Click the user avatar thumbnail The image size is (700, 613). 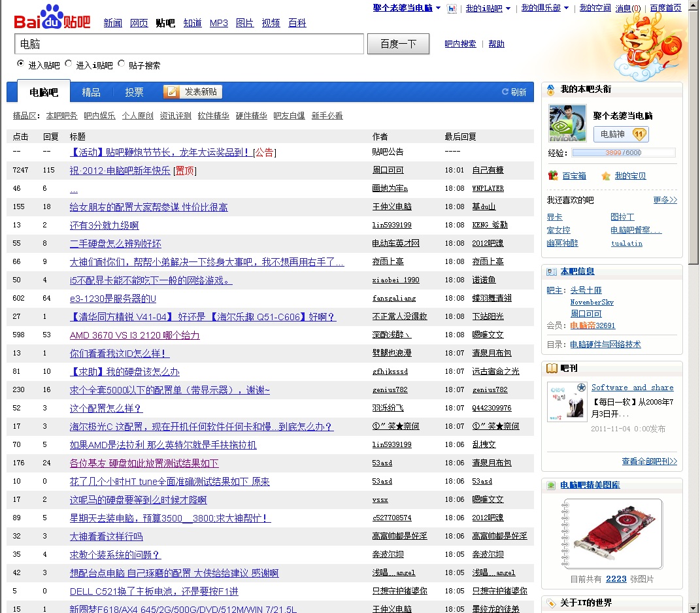pyautogui.click(x=567, y=124)
